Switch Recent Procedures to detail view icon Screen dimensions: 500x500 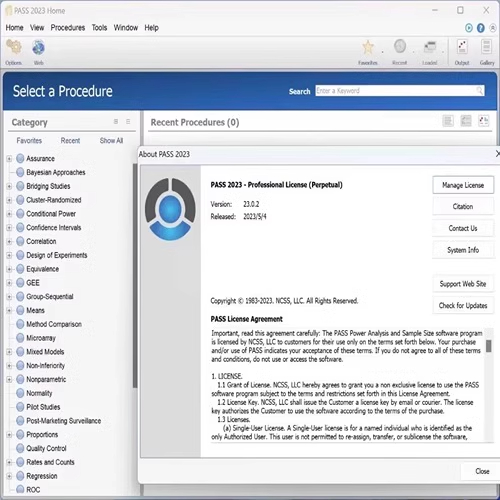click(466, 121)
